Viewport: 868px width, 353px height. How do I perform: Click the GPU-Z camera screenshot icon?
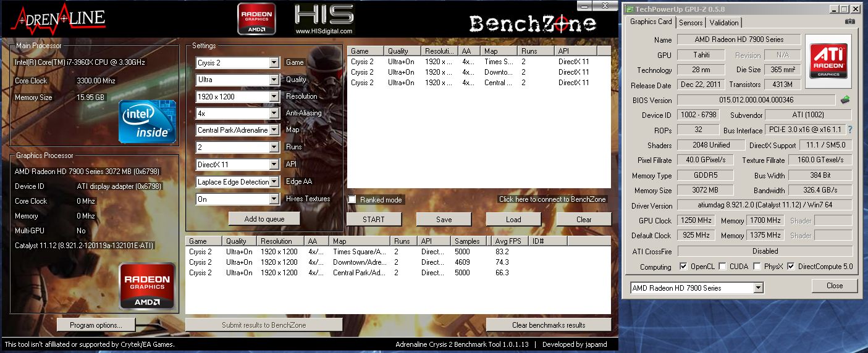tap(850, 22)
